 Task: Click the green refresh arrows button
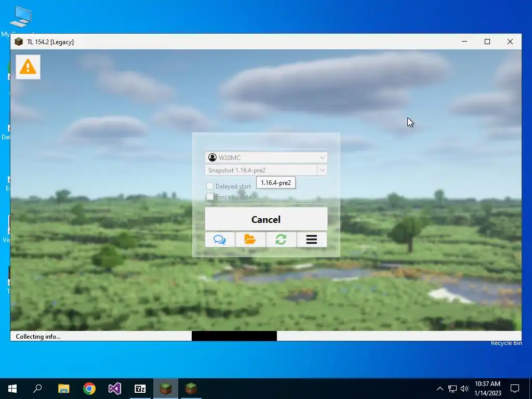tap(281, 240)
